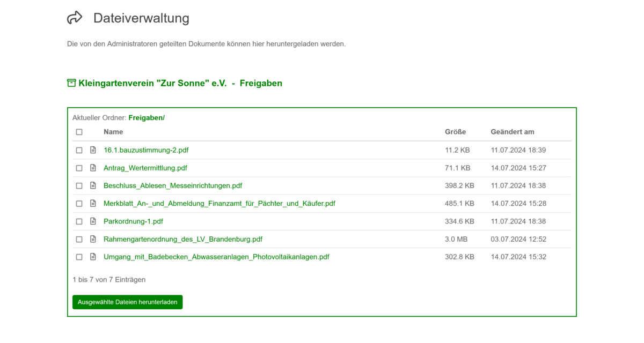Open the Parkordnung-1.pdf link
Viewport: 644px width, 343px height.
133,221
